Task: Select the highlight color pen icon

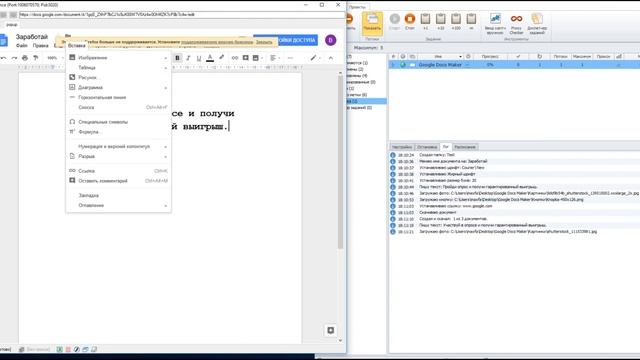Action: (222, 58)
